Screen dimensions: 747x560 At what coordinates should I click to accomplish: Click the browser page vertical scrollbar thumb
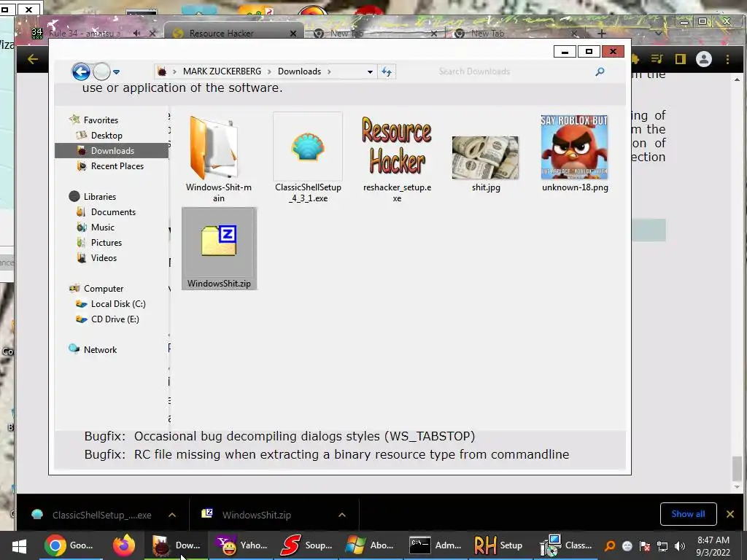tap(737, 469)
